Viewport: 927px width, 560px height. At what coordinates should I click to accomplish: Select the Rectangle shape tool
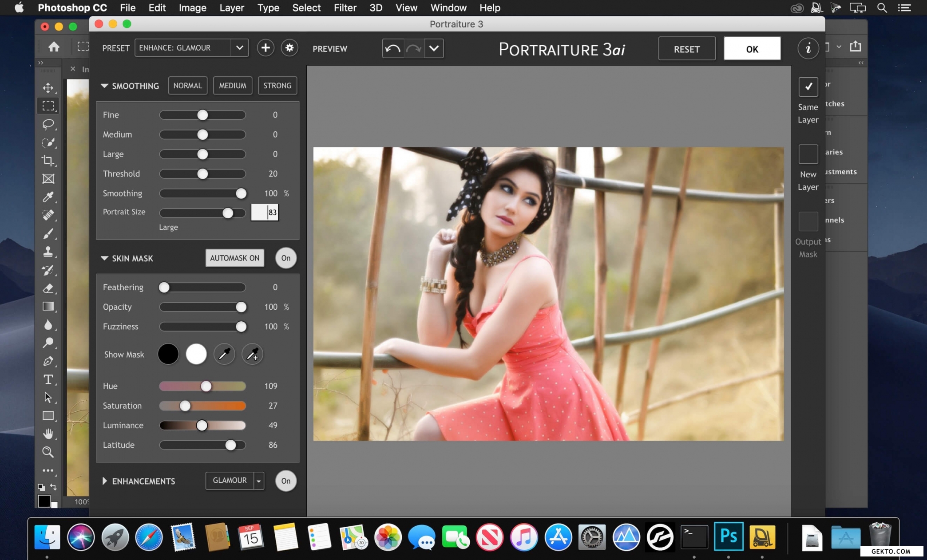(48, 416)
